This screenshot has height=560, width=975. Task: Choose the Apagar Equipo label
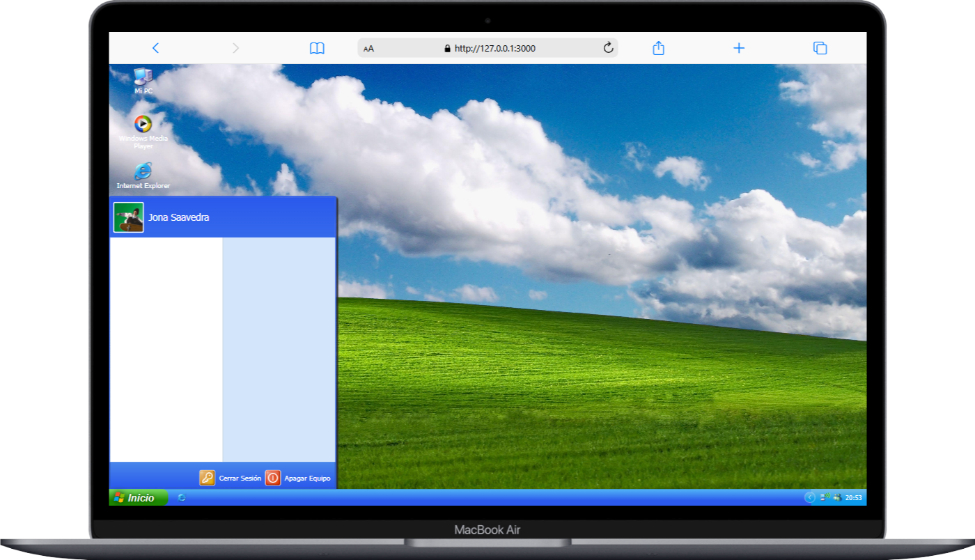[307, 479]
